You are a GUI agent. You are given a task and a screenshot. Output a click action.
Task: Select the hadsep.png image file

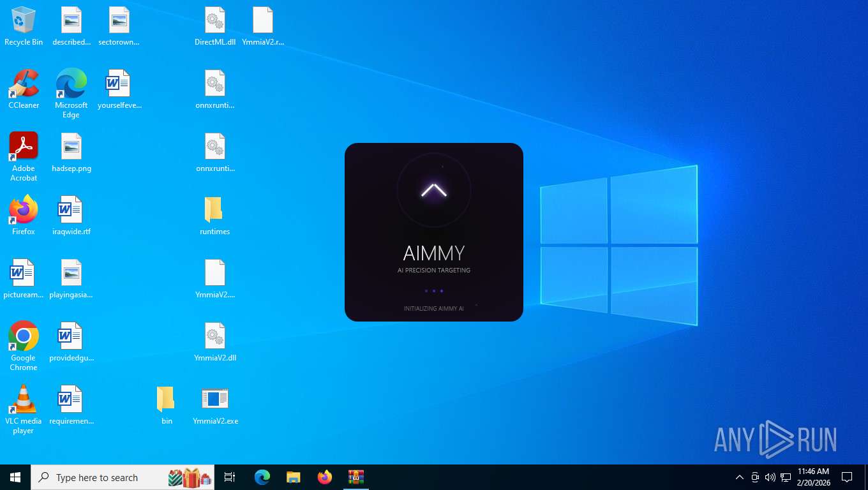pos(71,152)
